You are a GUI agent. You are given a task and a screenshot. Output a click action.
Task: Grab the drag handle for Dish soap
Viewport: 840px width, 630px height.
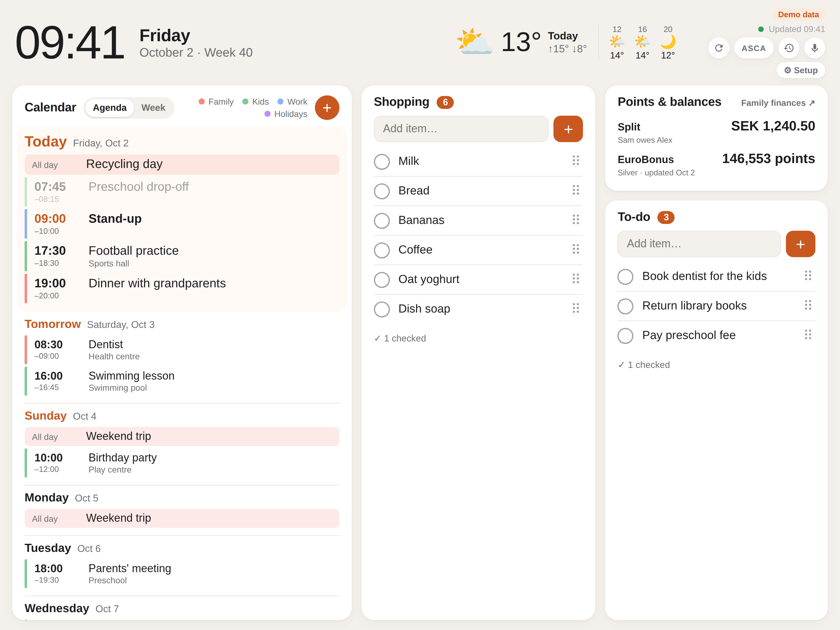click(x=575, y=309)
